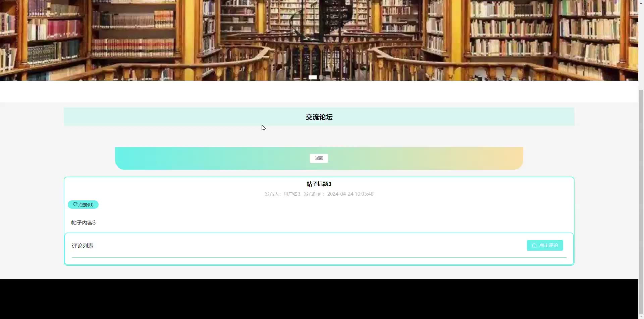Screen dimensions: 644x319
Task: Click the 返回 back button
Action: point(319,158)
